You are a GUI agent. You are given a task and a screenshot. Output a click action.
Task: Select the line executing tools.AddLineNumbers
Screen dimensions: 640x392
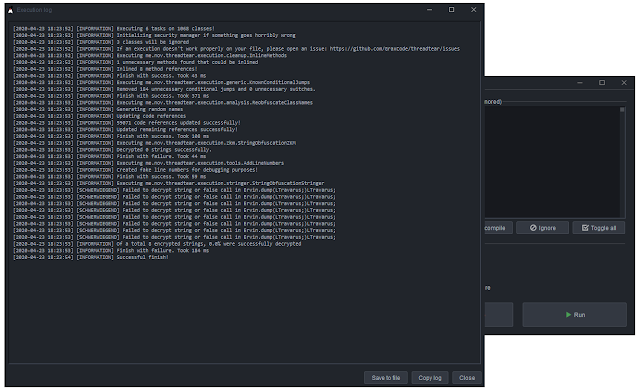click(148, 163)
